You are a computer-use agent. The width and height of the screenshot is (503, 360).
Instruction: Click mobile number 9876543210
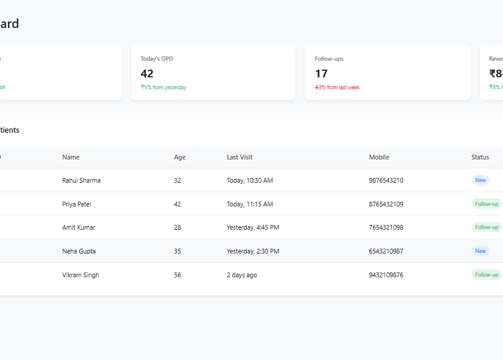[386, 180]
